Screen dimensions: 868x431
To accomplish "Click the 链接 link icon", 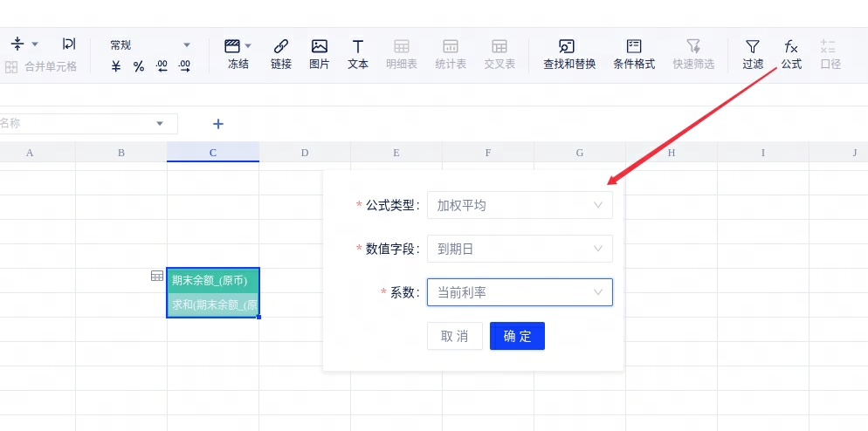I will (x=281, y=53).
